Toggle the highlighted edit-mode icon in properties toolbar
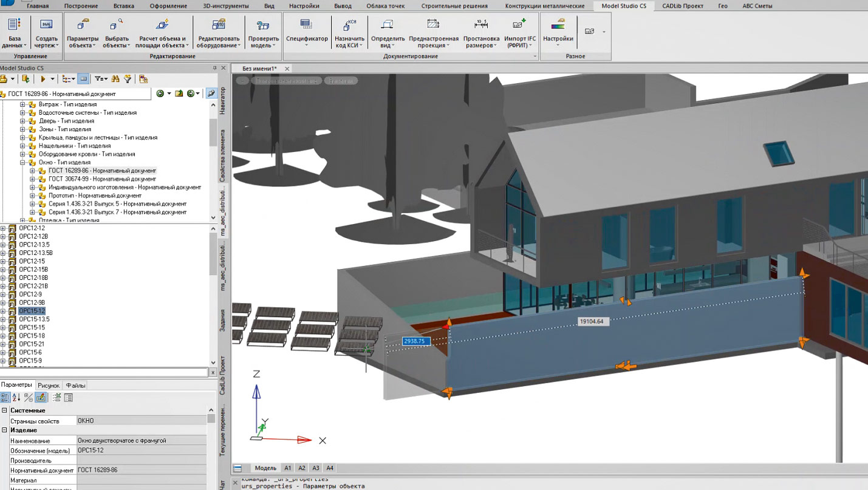 41,398
